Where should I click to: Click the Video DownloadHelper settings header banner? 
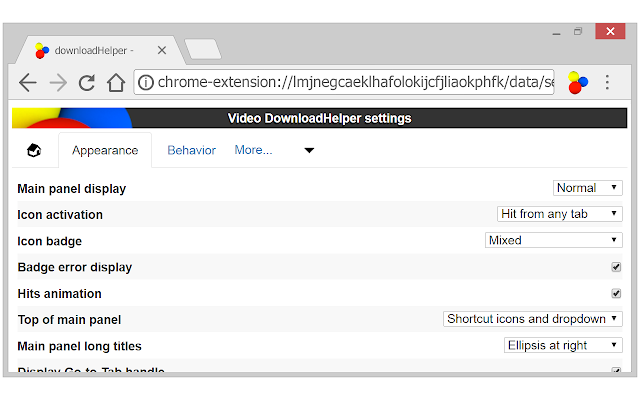pos(319,118)
